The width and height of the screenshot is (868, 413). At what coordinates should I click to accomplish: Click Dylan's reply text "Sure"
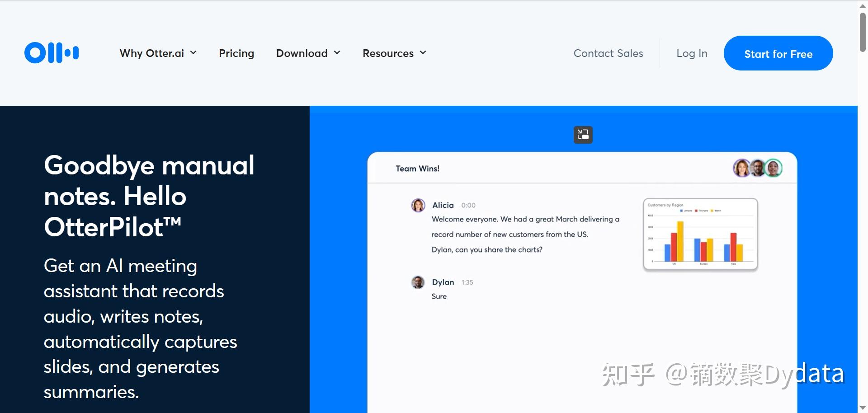pos(439,296)
